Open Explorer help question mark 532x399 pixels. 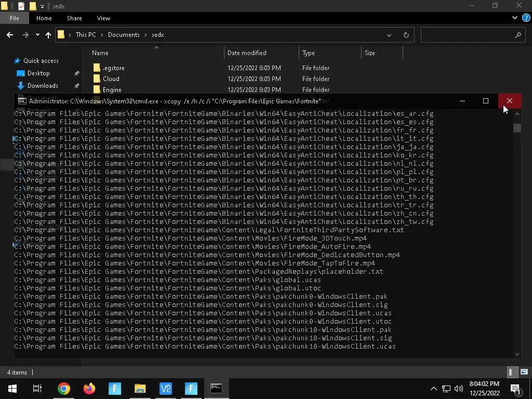(526, 18)
